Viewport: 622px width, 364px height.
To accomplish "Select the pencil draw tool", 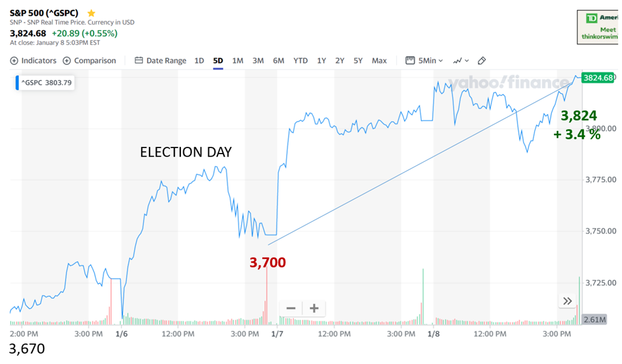I will pos(482,61).
